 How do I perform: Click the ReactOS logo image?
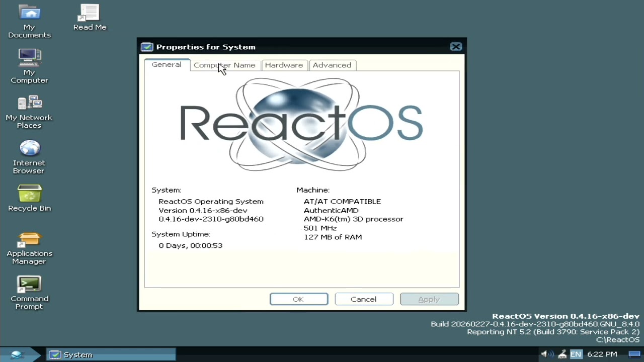click(301, 125)
